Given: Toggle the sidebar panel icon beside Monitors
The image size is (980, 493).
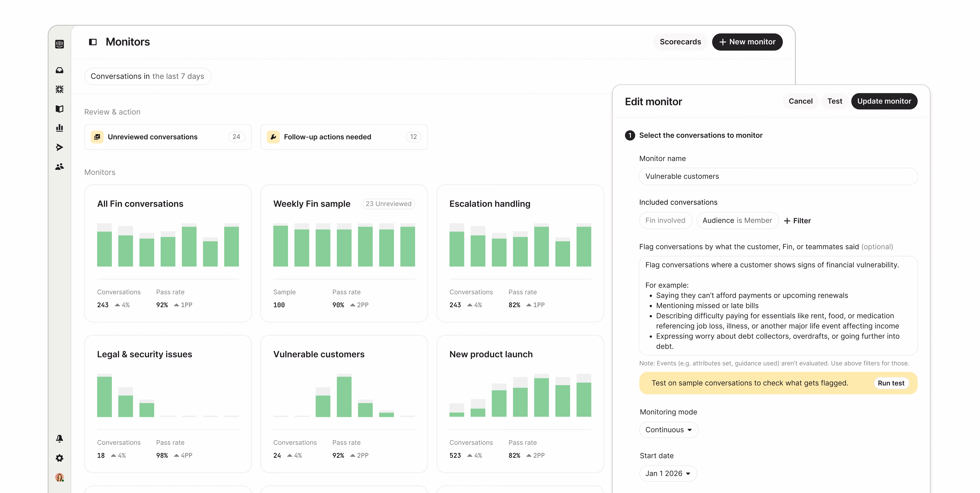Looking at the screenshot, I should point(93,42).
